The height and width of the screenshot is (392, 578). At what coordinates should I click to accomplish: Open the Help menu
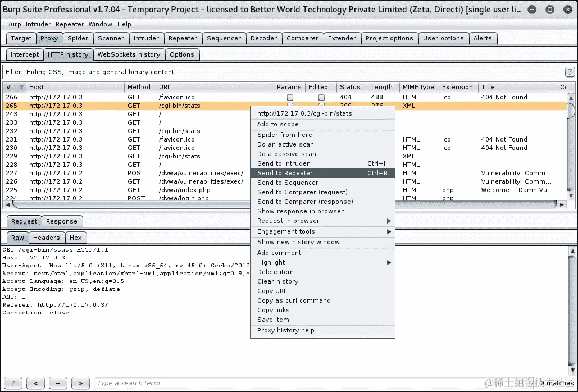coord(124,24)
